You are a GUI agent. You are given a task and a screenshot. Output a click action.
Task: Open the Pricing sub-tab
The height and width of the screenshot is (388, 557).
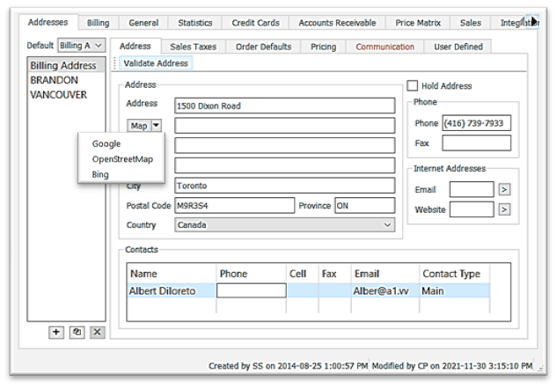[x=323, y=47]
